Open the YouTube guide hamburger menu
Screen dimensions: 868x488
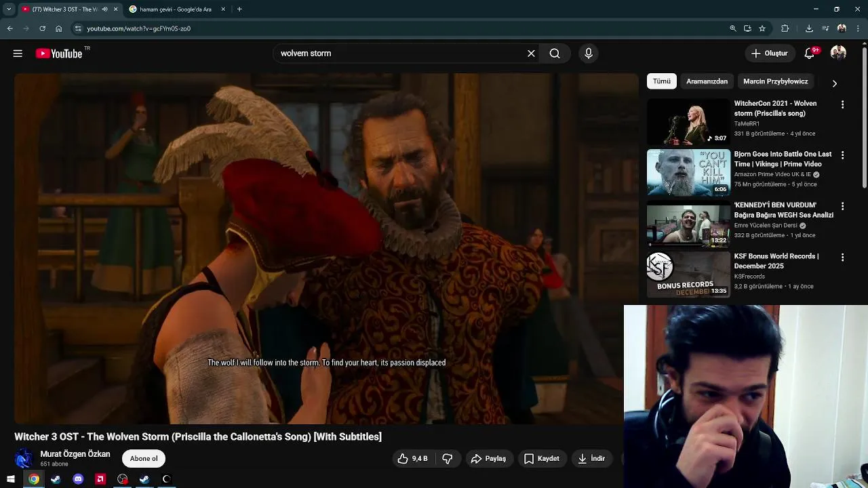click(x=18, y=54)
